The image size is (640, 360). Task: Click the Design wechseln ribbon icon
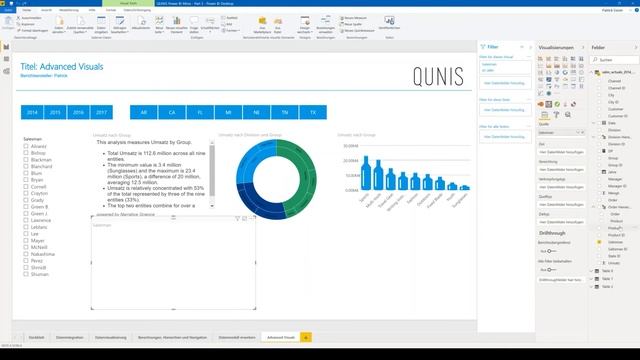305,24
